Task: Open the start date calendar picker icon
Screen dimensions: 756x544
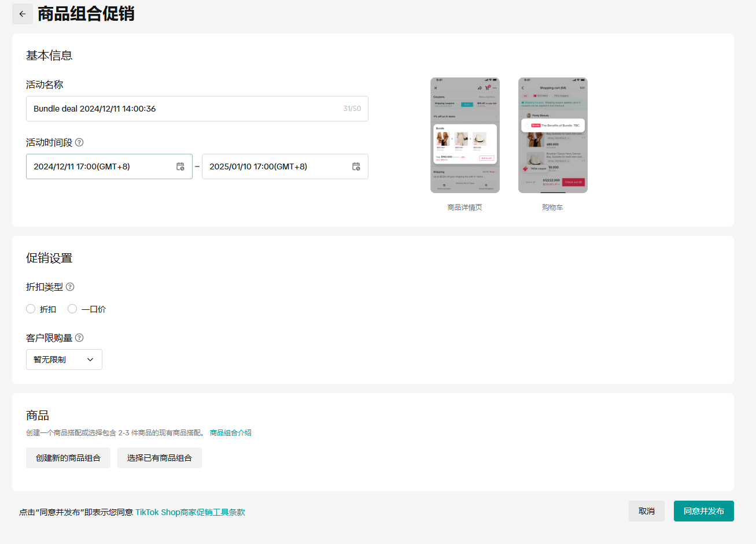Action: [x=180, y=166]
